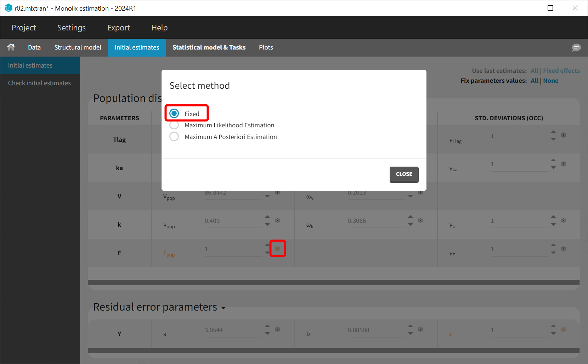Screen dimensions: 588x364
Task: Click gear icon for omega k
Action: point(420,220)
